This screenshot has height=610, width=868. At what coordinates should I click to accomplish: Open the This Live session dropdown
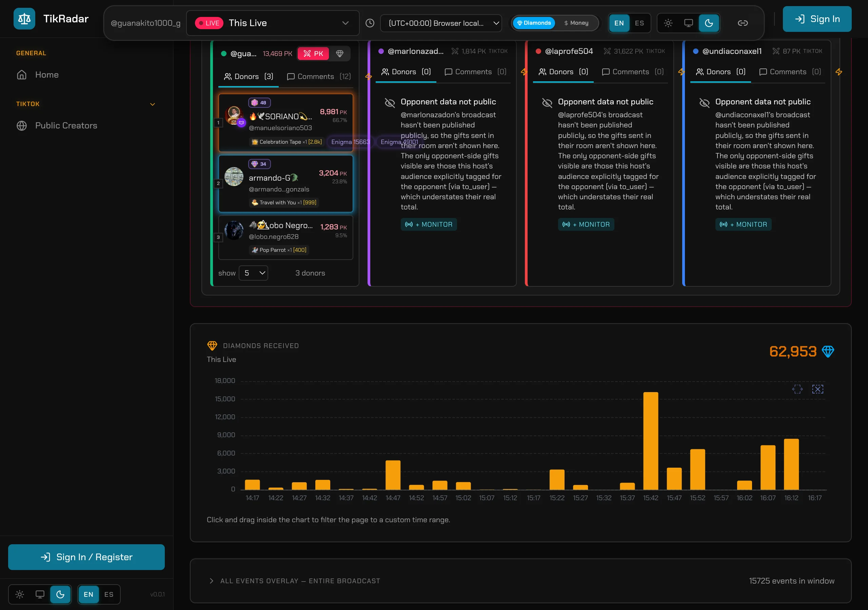[x=273, y=23]
